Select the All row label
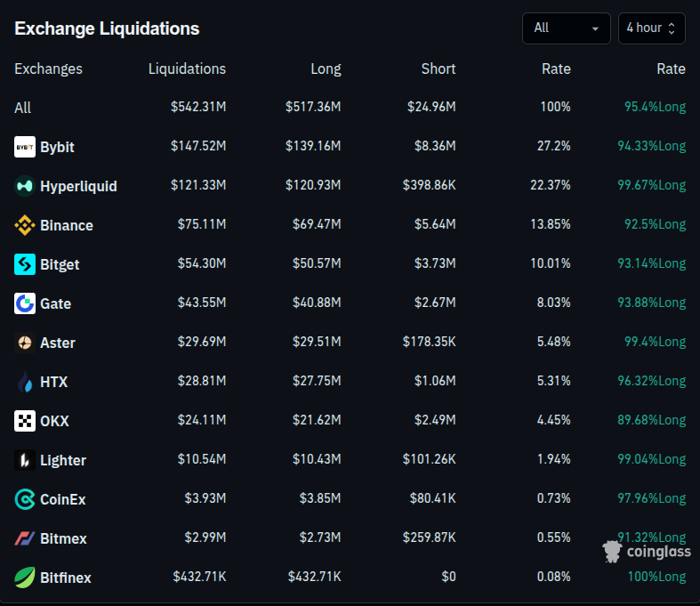 (x=22, y=108)
